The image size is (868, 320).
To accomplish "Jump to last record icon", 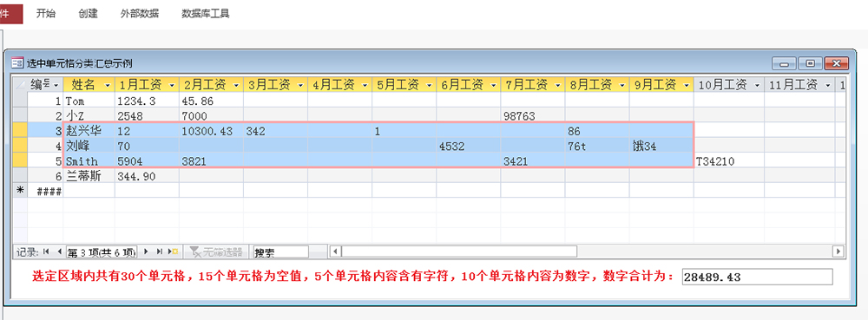I will coord(160,251).
